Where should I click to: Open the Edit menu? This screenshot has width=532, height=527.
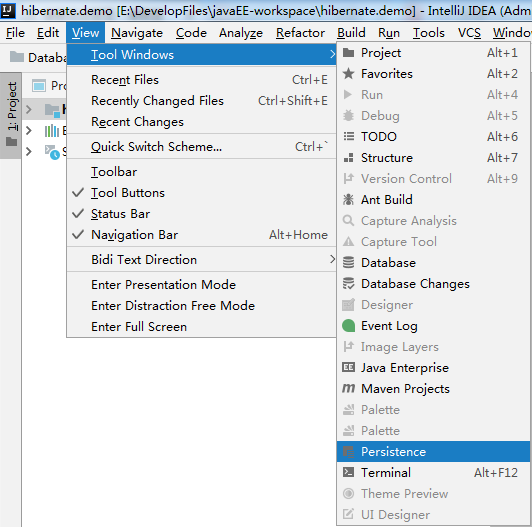click(48, 33)
